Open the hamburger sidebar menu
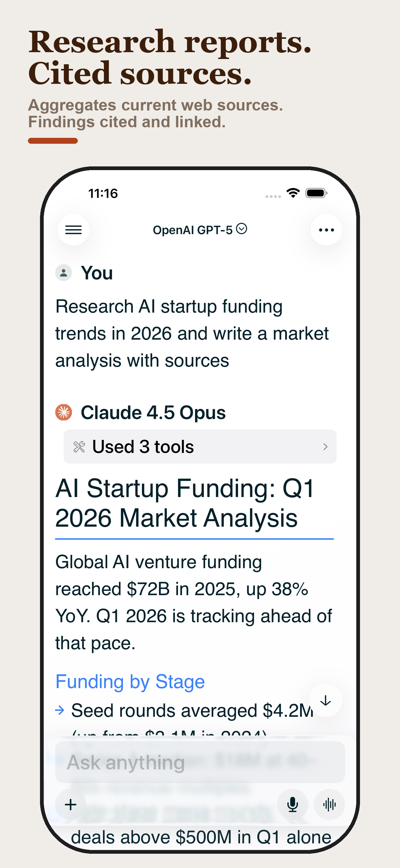This screenshot has width=400, height=868. click(x=73, y=230)
